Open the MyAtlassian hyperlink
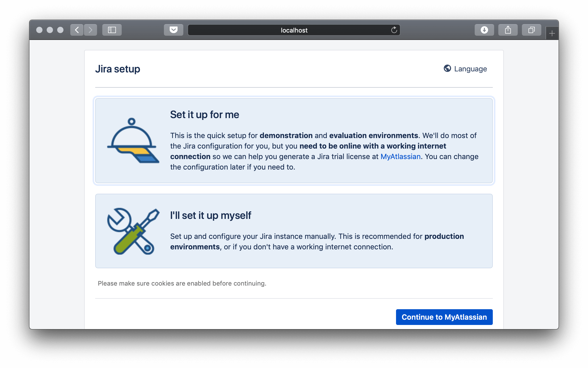This screenshot has height=368, width=588. (x=400, y=156)
